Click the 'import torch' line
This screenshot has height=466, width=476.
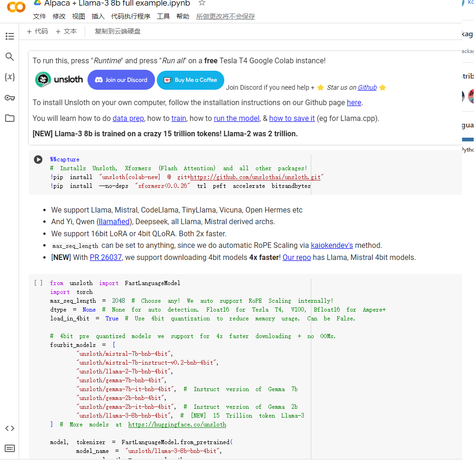tap(71, 292)
